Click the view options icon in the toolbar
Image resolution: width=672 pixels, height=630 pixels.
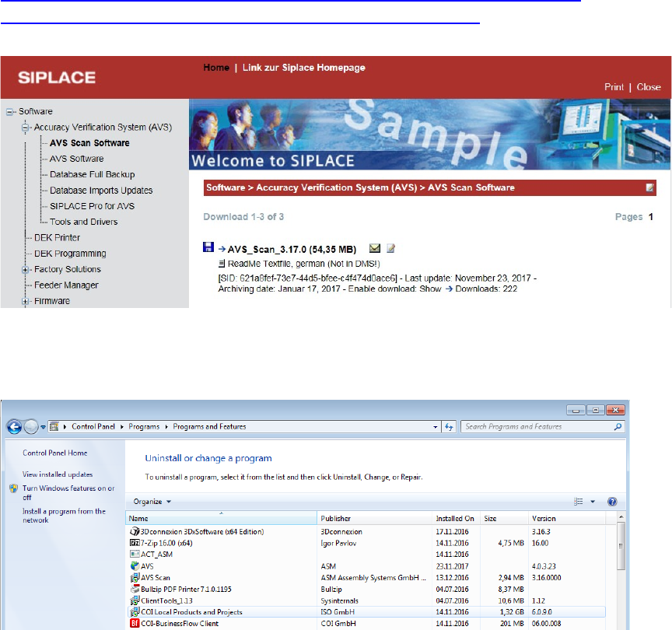pos(579,502)
